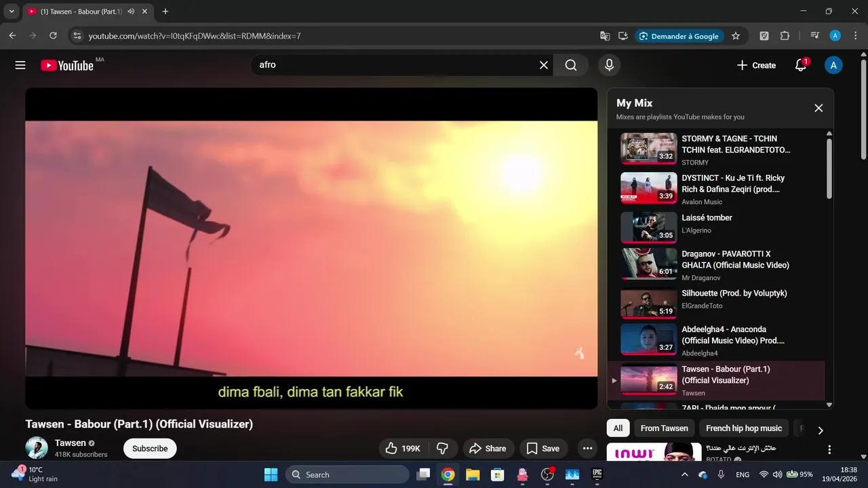Mute the tab via speaker icon

pyautogui.click(x=131, y=12)
